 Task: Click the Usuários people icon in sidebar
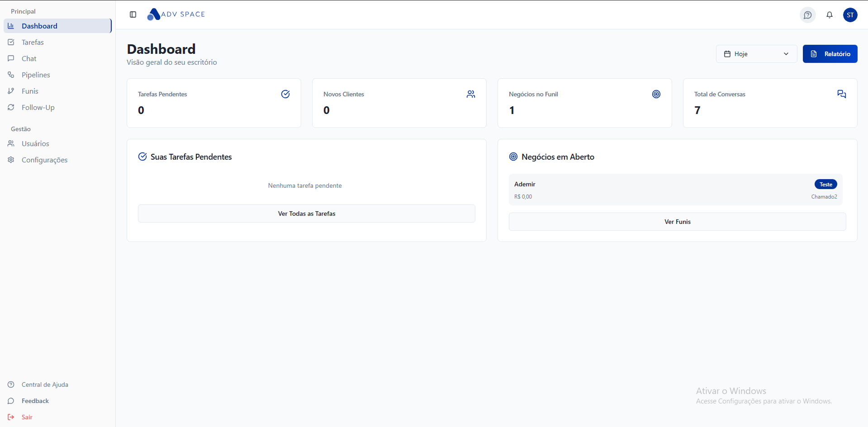click(11, 143)
